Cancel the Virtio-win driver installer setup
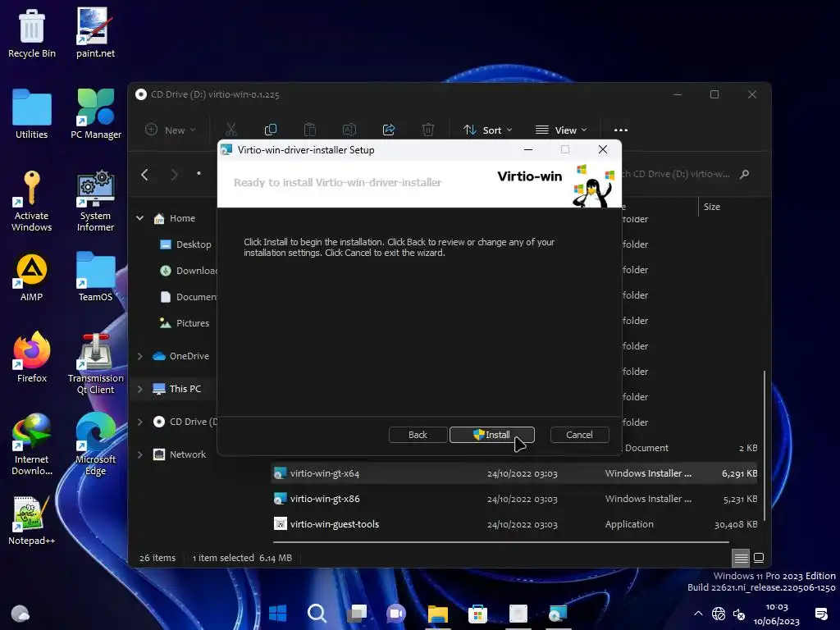 (579, 435)
